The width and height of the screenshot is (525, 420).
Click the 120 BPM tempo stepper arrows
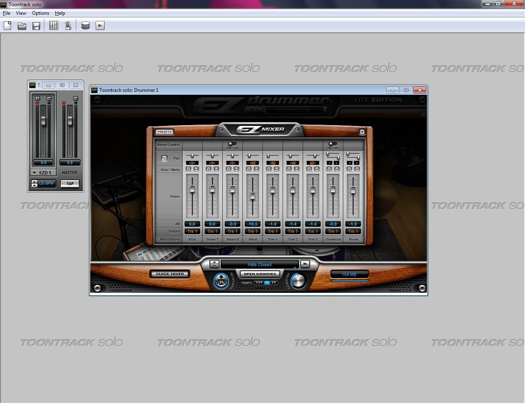coord(34,184)
